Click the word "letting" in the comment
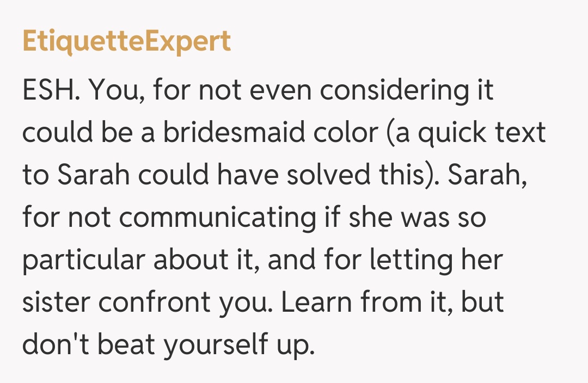Screen dimensions: 588x383 411,261
